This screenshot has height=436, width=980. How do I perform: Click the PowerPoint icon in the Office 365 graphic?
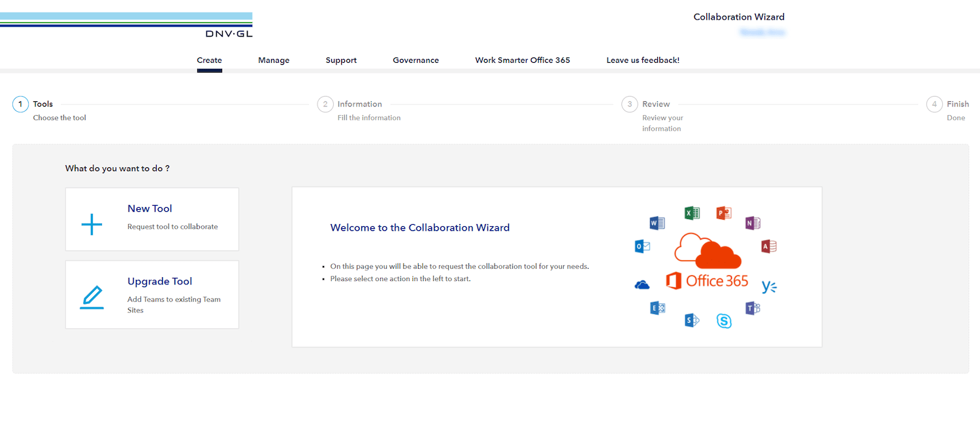723,212
